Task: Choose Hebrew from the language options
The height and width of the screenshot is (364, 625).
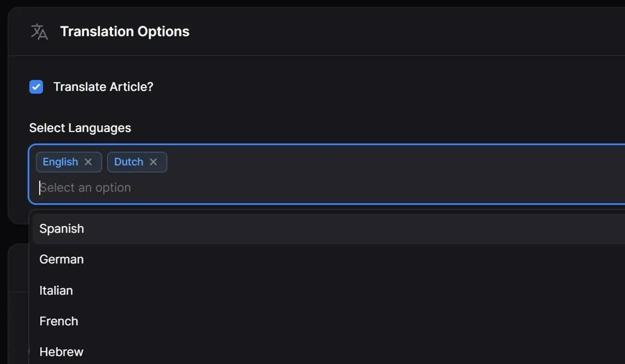Action: [61, 352]
